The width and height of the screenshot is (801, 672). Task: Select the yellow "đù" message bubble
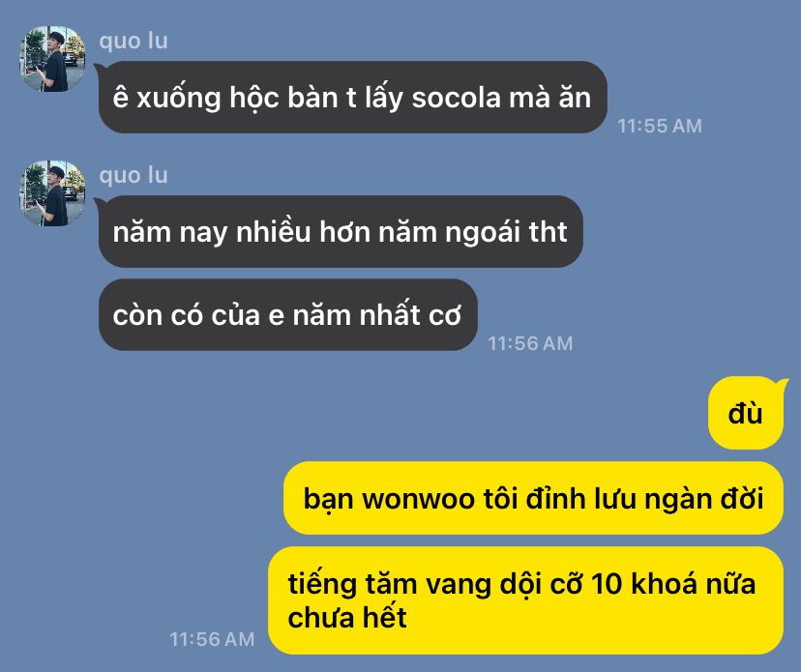(x=746, y=413)
